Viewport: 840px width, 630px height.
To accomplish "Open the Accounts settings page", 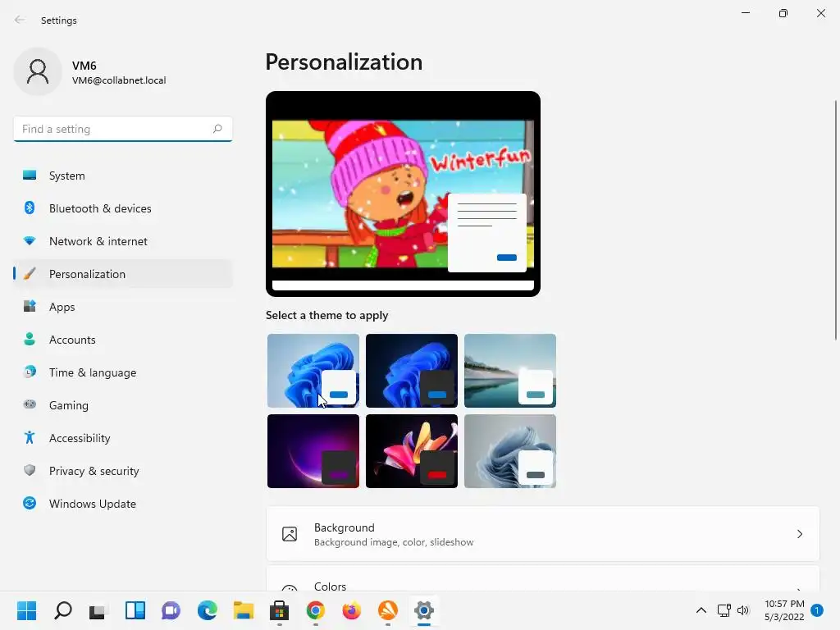I will pyautogui.click(x=123, y=339).
